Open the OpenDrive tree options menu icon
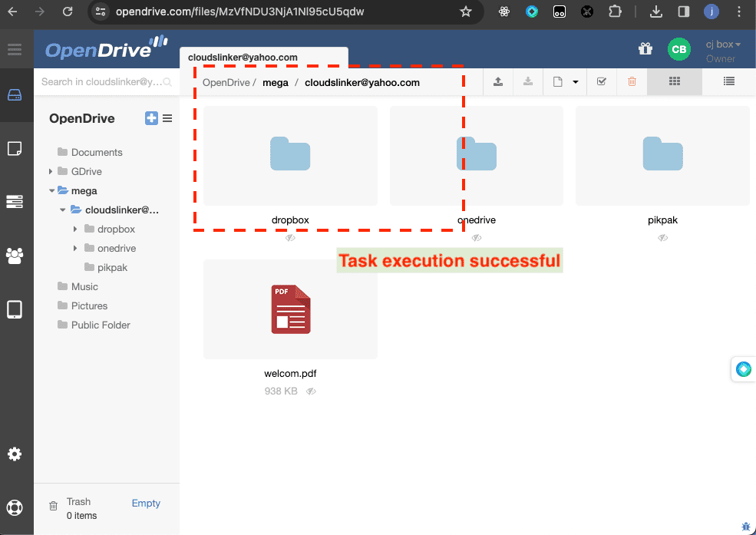This screenshot has height=535, width=756. [x=167, y=118]
